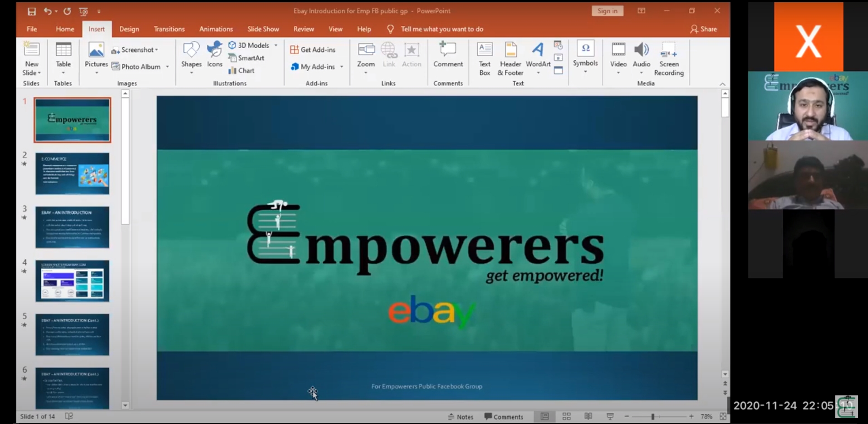Open the Customize Quick Access Toolbar arrow

click(99, 11)
